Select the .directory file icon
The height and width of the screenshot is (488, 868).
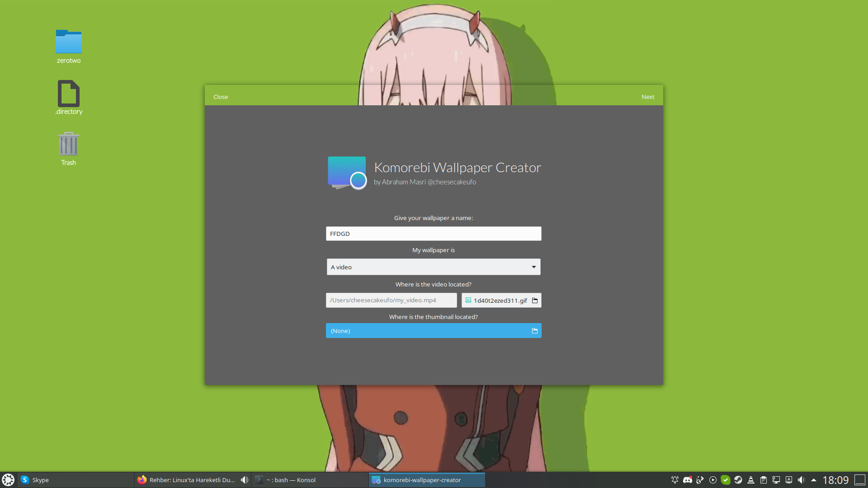pos(69,94)
